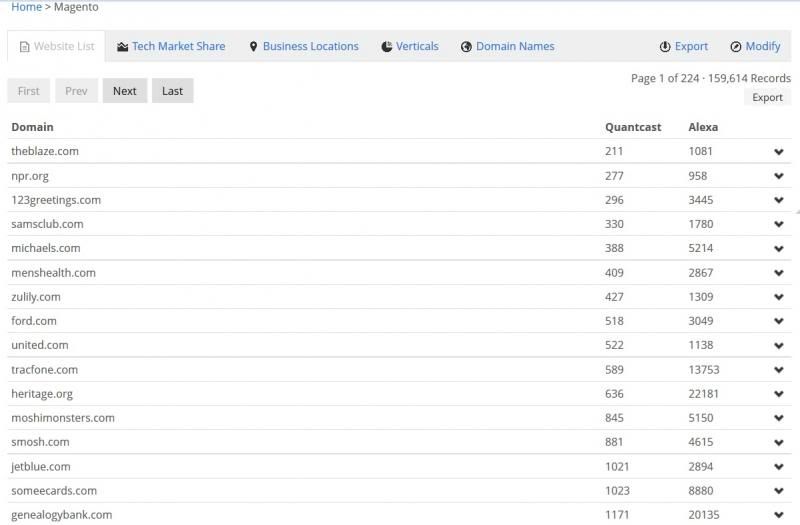Viewport: 800px width, 525px height.
Task: Click the ford.com domain
Action: pyautogui.click(x=34, y=321)
